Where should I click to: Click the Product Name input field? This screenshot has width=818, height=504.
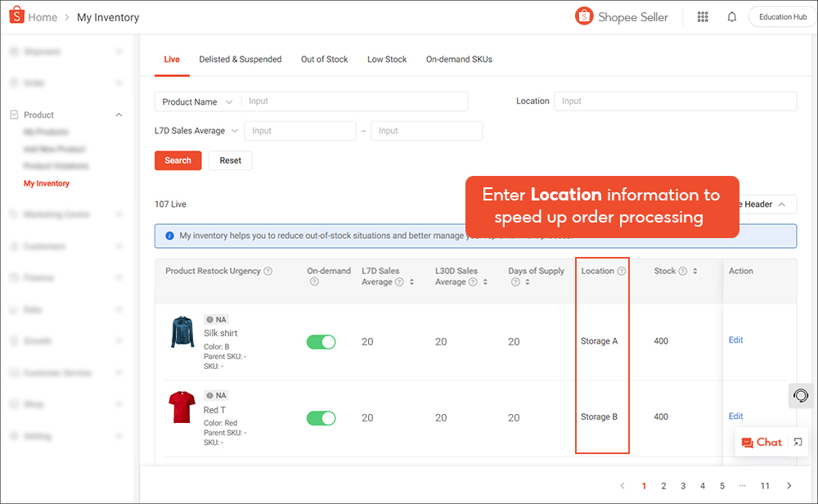(x=355, y=101)
